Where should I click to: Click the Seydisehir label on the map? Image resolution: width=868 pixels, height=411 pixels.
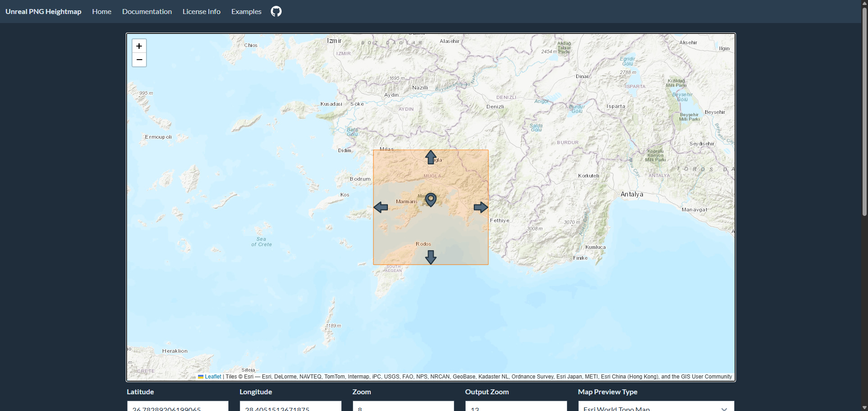pos(702,144)
